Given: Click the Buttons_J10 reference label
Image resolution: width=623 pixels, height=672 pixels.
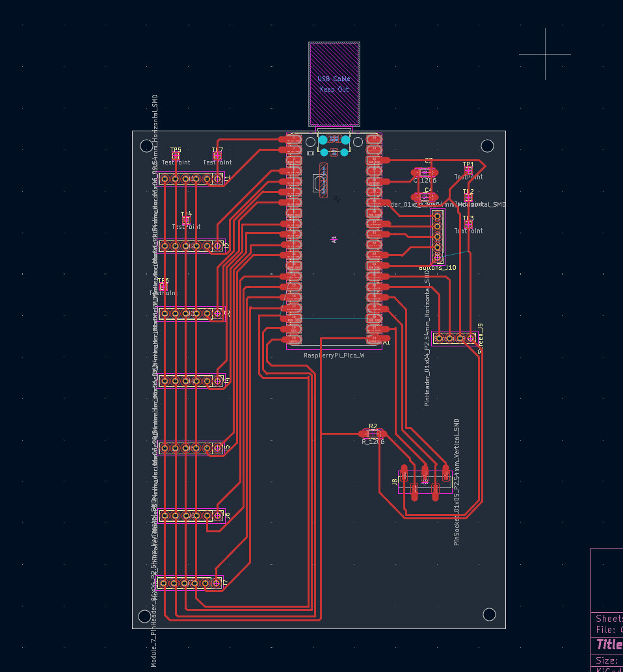Looking at the screenshot, I should click(x=438, y=268).
